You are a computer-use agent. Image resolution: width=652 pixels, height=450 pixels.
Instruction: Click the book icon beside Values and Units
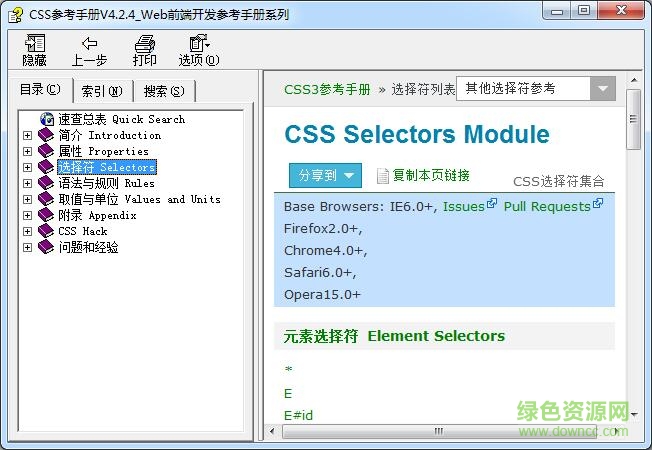click(46, 199)
